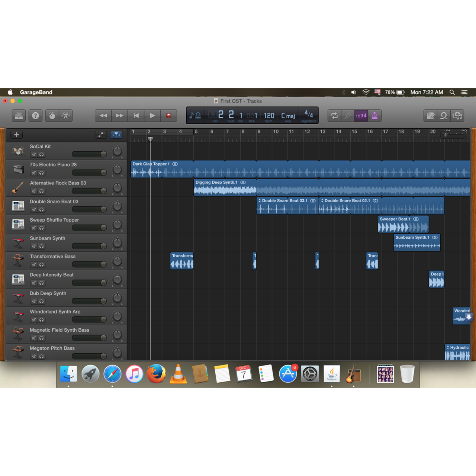Open the GarageBand menu
This screenshot has height=476, width=476.
click(x=36, y=92)
